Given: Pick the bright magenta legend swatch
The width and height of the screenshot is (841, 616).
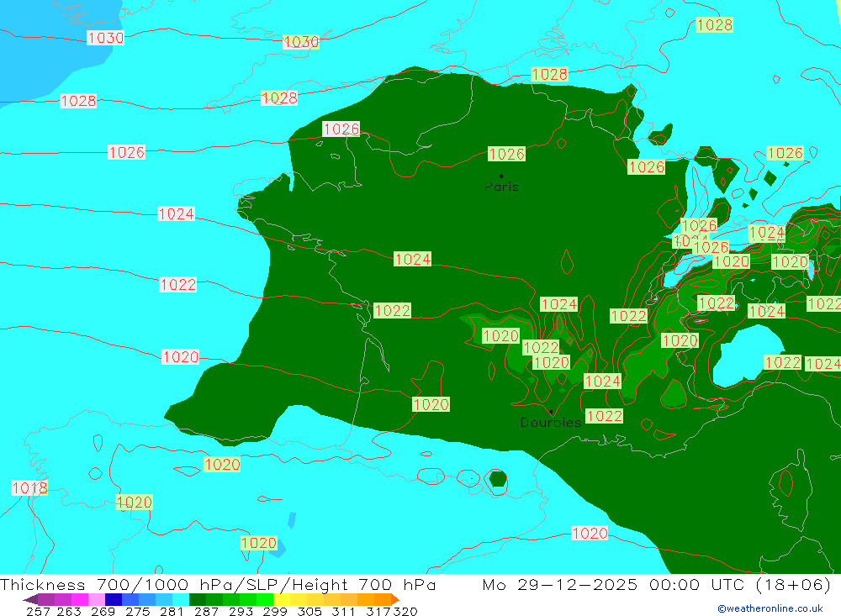Looking at the screenshot, I should [80, 599].
